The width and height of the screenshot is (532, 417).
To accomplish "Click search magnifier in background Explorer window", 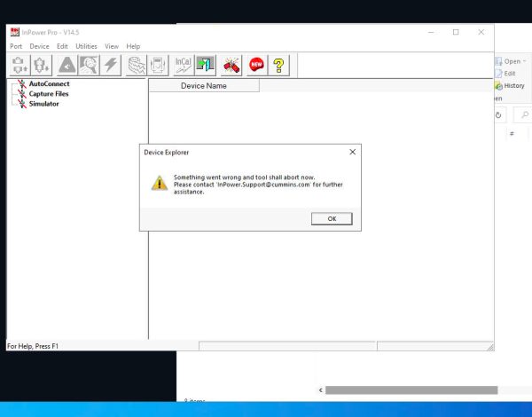I will (525, 114).
